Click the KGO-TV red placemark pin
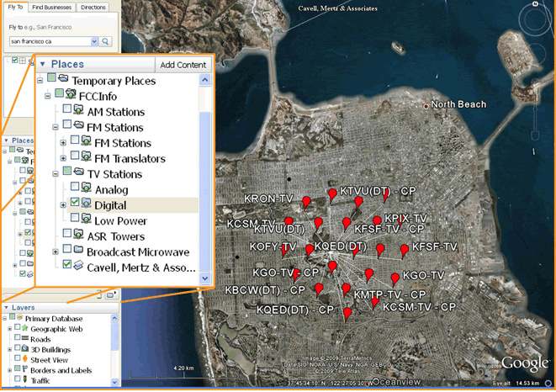The image size is (556, 392). tap(395, 278)
